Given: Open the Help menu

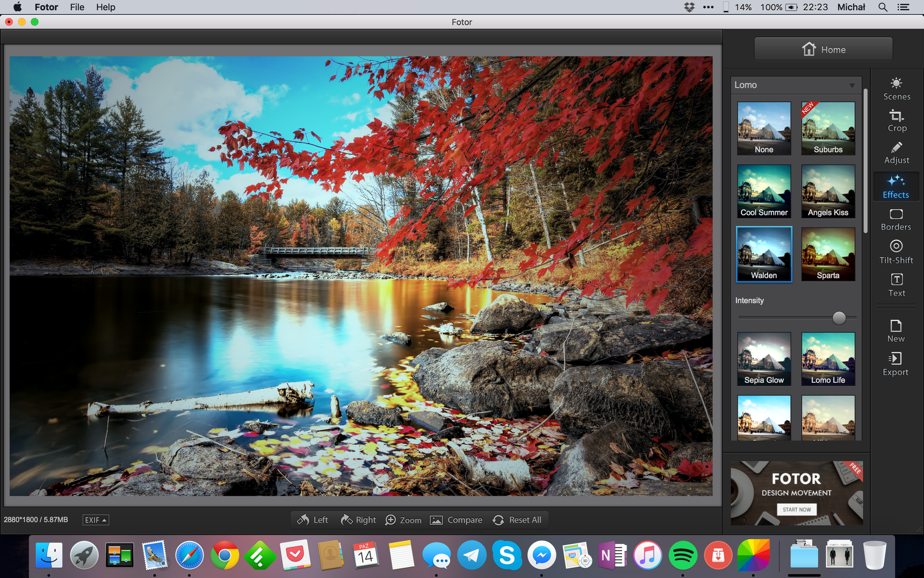Looking at the screenshot, I should pyautogui.click(x=105, y=7).
